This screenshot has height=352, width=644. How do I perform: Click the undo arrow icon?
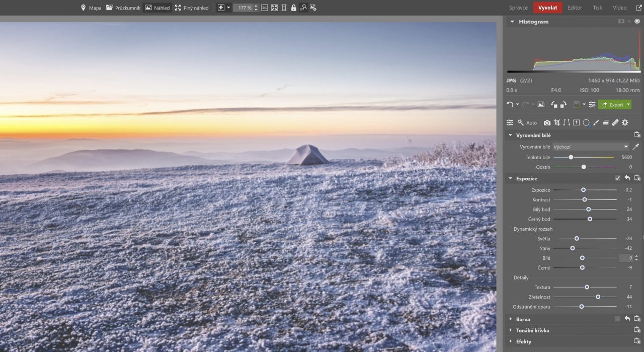(510, 105)
